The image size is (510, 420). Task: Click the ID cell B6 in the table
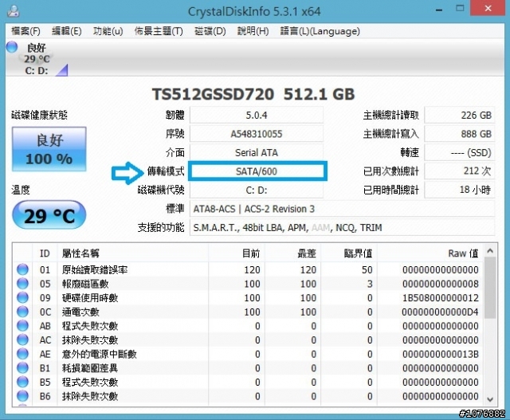pyautogui.click(x=45, y=396)
